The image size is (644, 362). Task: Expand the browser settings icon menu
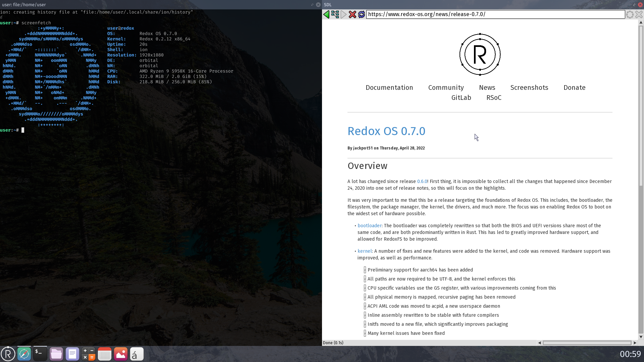630,14
